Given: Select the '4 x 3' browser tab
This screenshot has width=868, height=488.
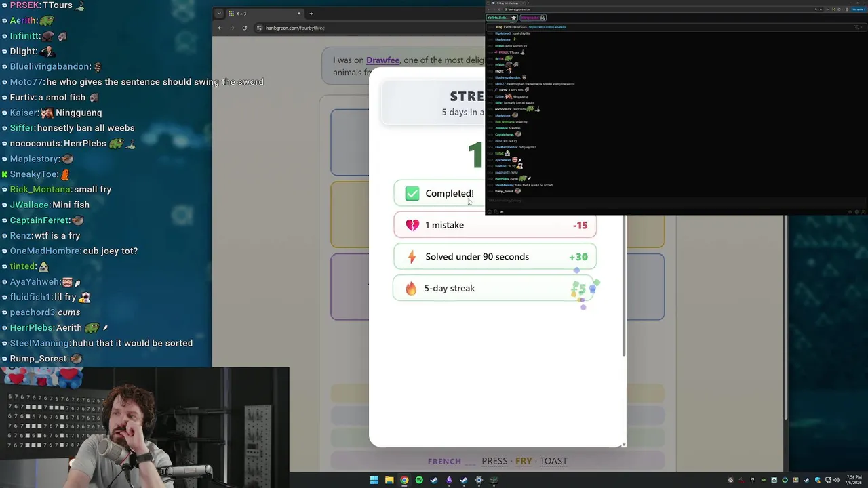Looking at the screenshot, I should pos(264,13).
